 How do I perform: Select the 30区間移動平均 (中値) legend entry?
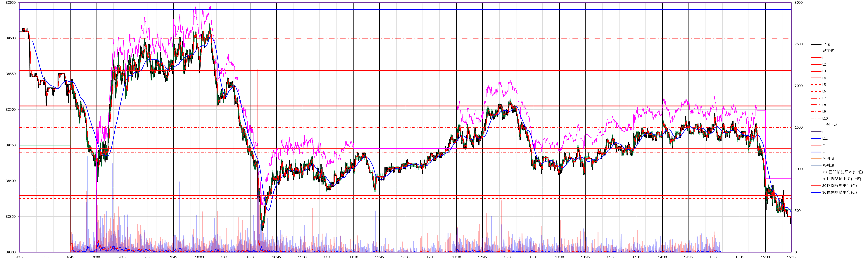tap(836, 179)
